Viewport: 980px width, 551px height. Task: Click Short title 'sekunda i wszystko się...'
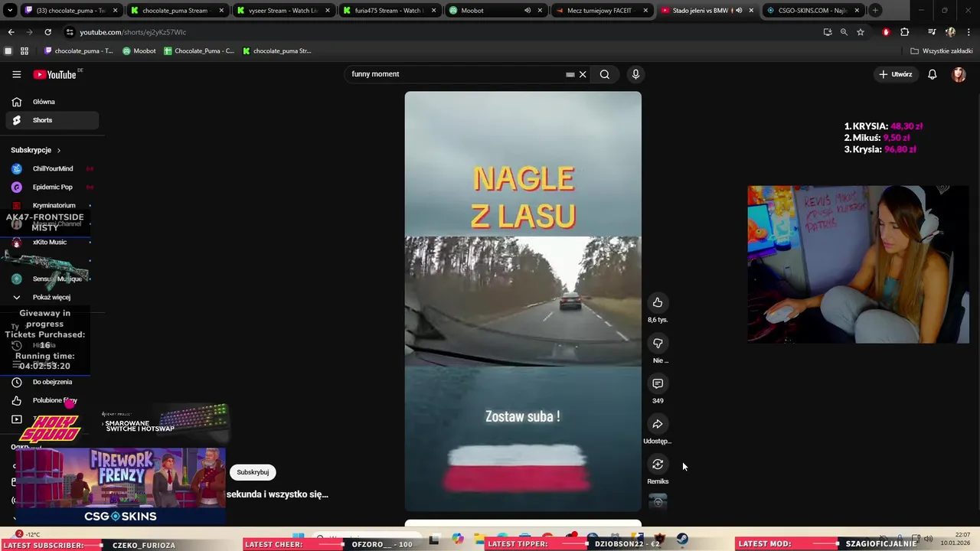click(277, 494)
